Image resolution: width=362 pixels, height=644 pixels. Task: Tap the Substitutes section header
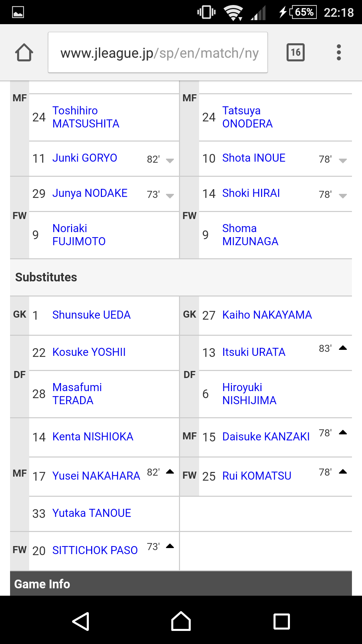[x=181, y=277]
